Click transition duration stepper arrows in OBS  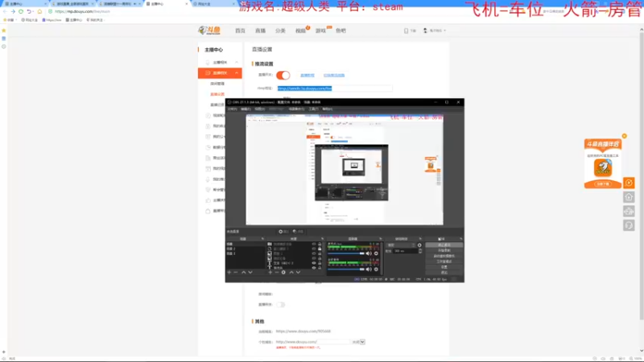(419, 251)
